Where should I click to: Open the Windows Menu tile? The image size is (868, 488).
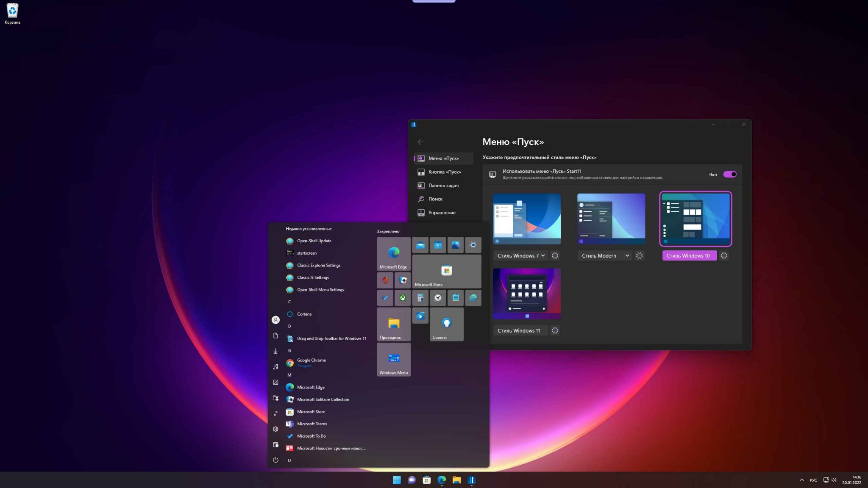click(x=394, y=360)
